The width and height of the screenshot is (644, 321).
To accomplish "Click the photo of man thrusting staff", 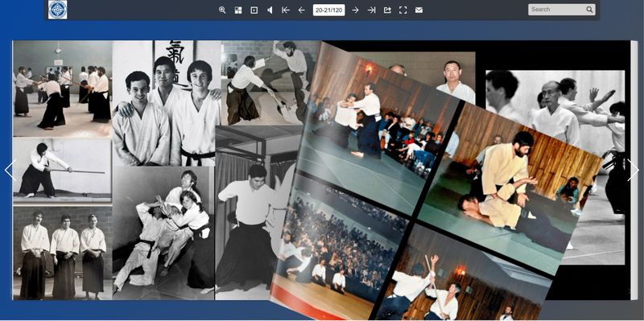I will [62, 170].
